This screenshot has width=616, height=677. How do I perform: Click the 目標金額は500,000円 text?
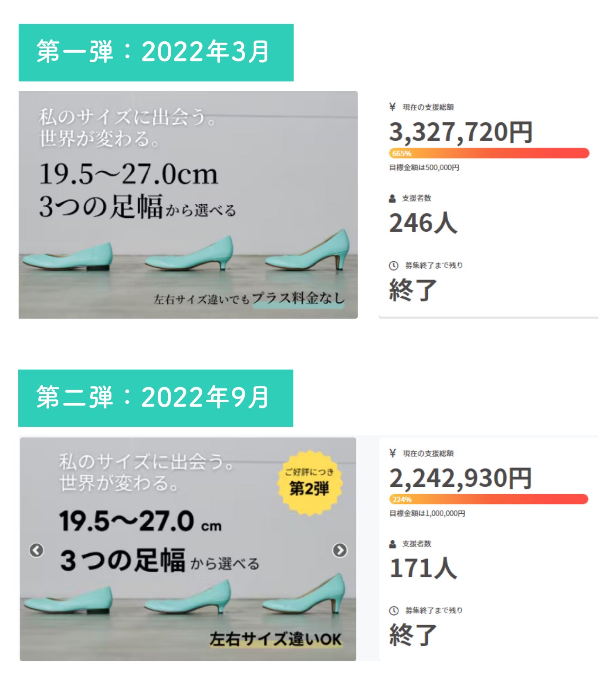[424, 168]
